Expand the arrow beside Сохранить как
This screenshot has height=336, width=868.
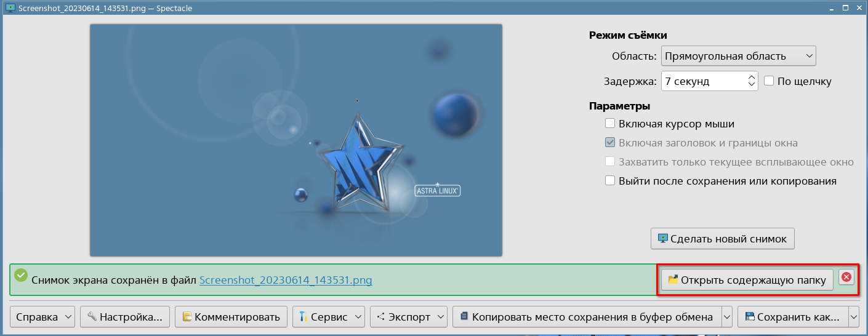tap(853, 317)
